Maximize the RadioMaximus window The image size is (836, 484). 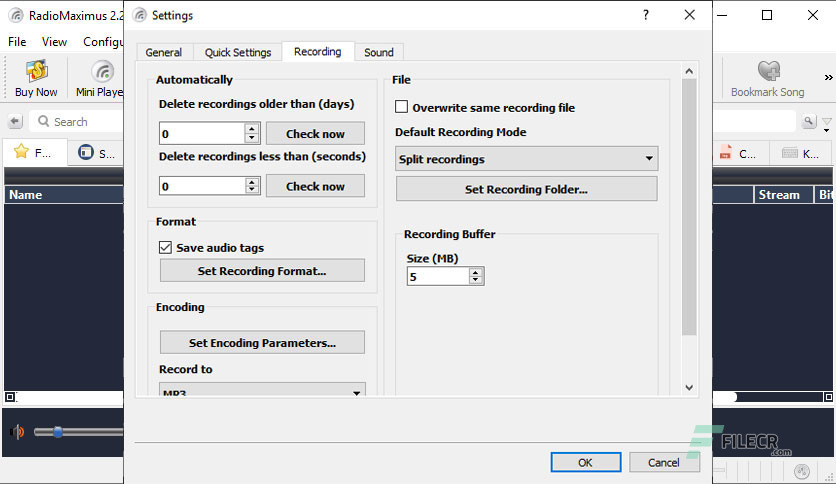click(x=767, y=15)
